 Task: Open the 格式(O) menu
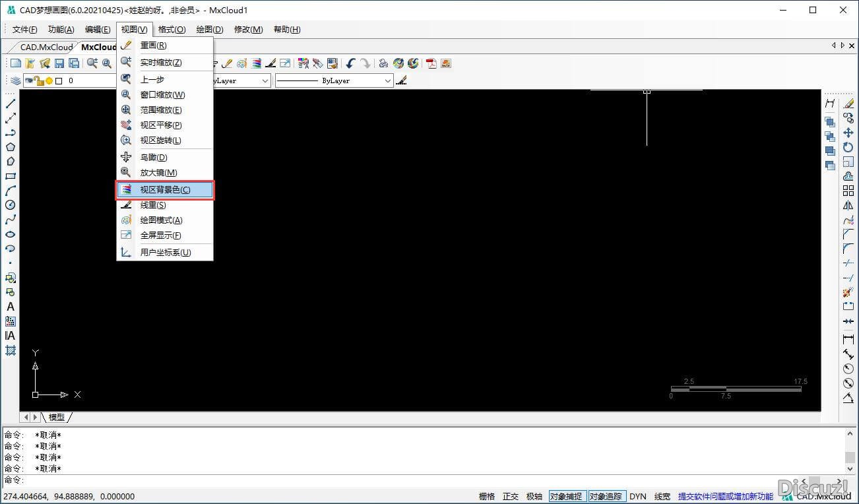(172, 30)
